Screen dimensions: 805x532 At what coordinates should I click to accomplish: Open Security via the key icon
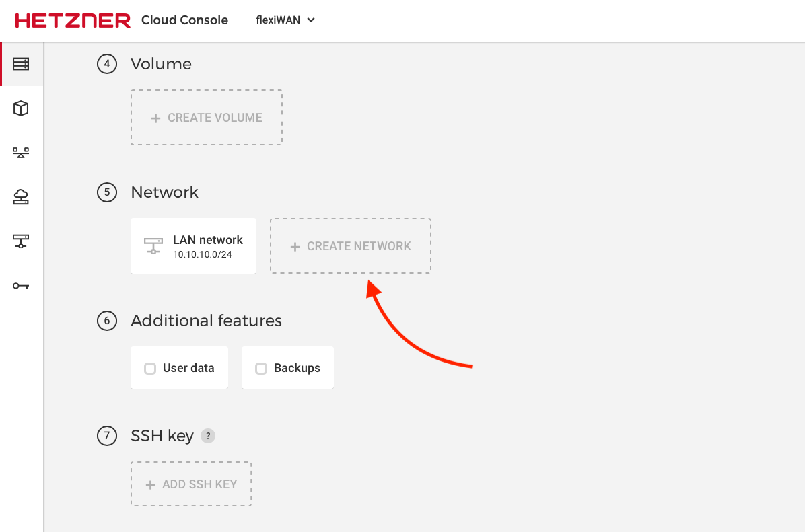point(21,286)
